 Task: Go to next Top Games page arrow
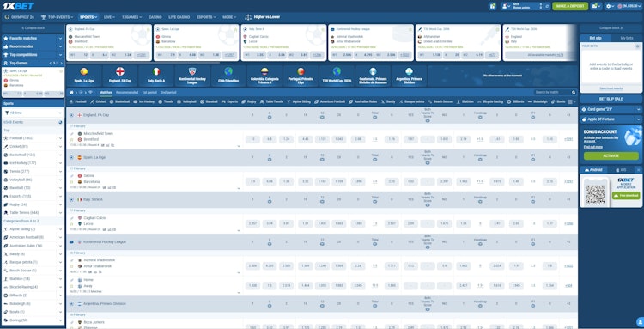(x=62, y=63)
